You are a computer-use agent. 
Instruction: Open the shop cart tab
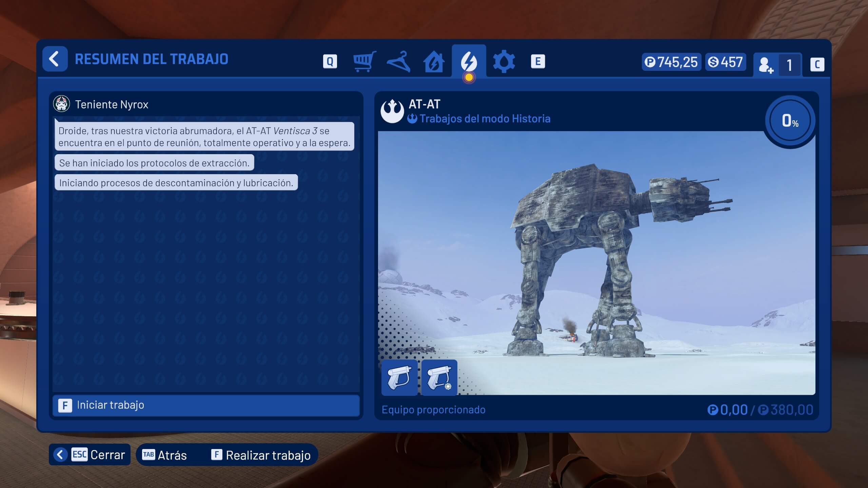coord(364,61)
